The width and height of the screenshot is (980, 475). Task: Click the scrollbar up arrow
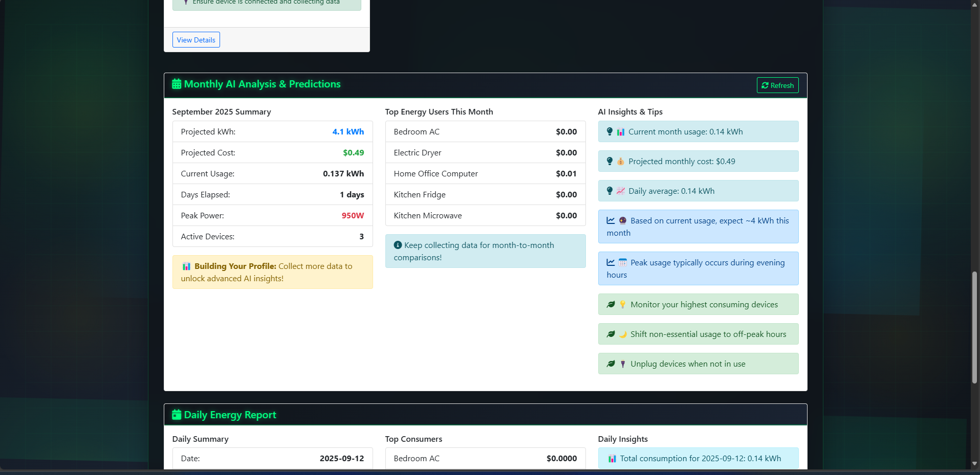tap(974, 4)
